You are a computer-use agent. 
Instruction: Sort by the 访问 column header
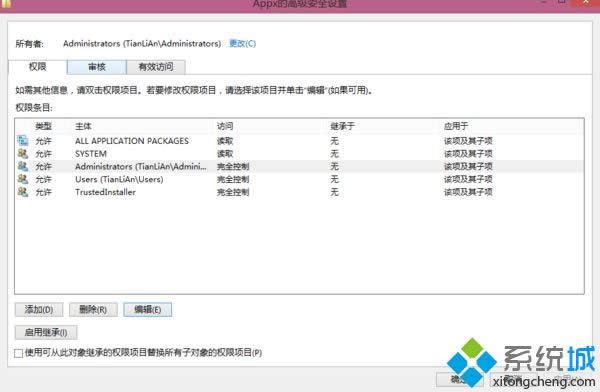(225, 126)
